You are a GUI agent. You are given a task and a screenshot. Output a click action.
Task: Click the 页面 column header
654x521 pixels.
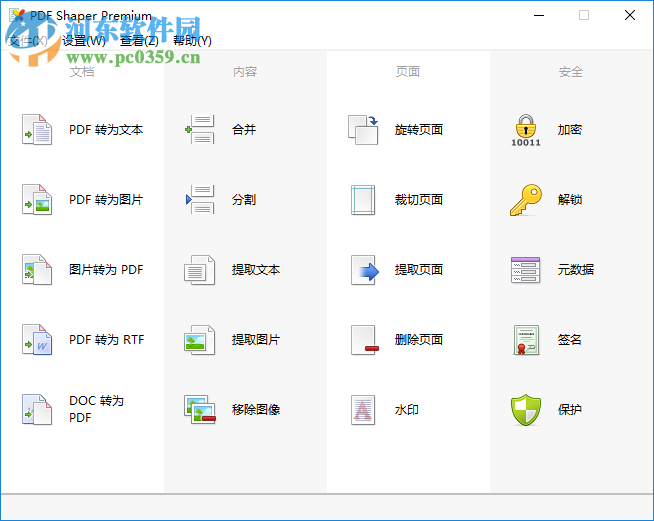[x=408, y=72]
